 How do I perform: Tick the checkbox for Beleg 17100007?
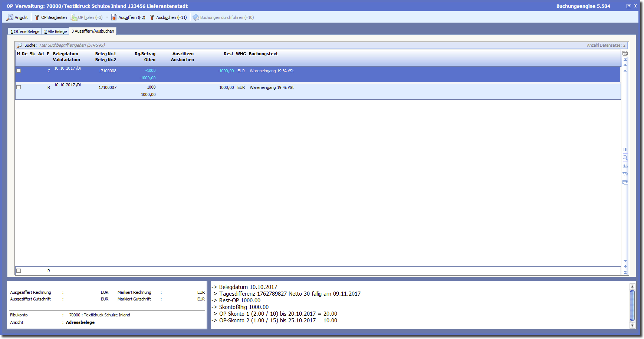[19, 87]
